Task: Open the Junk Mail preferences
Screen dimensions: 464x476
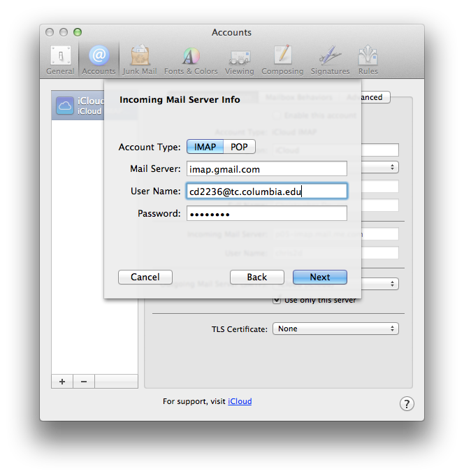Action: click(140, 60)
